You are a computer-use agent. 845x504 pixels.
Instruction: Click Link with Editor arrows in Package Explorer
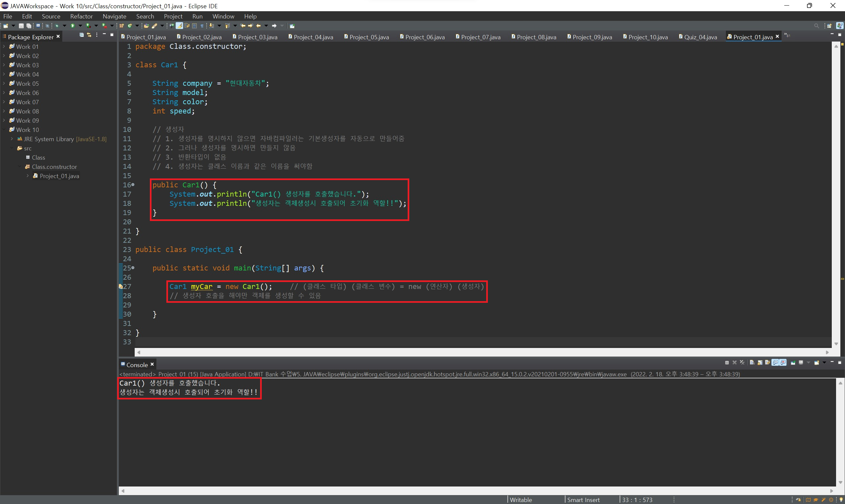[x=89, y=35]
